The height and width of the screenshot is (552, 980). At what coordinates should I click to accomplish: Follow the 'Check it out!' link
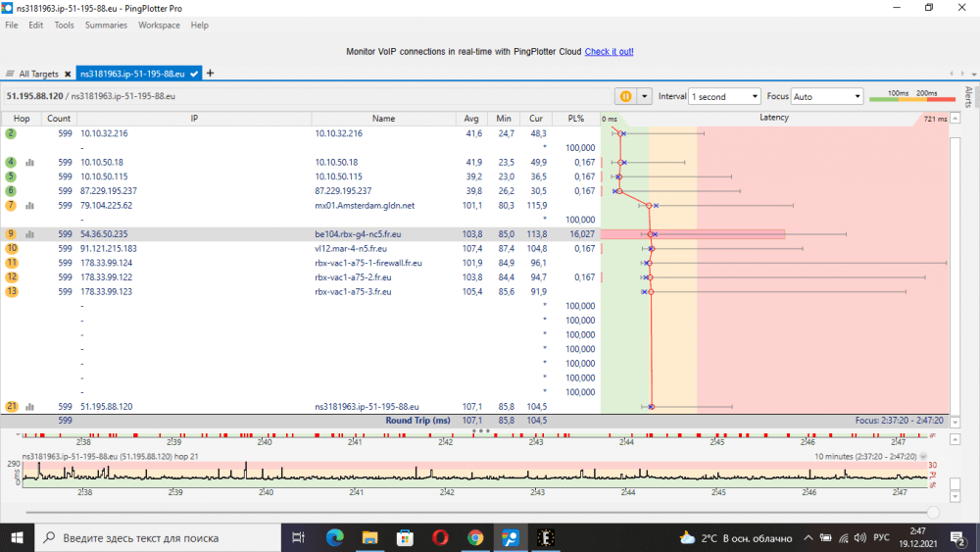(609, 51)
